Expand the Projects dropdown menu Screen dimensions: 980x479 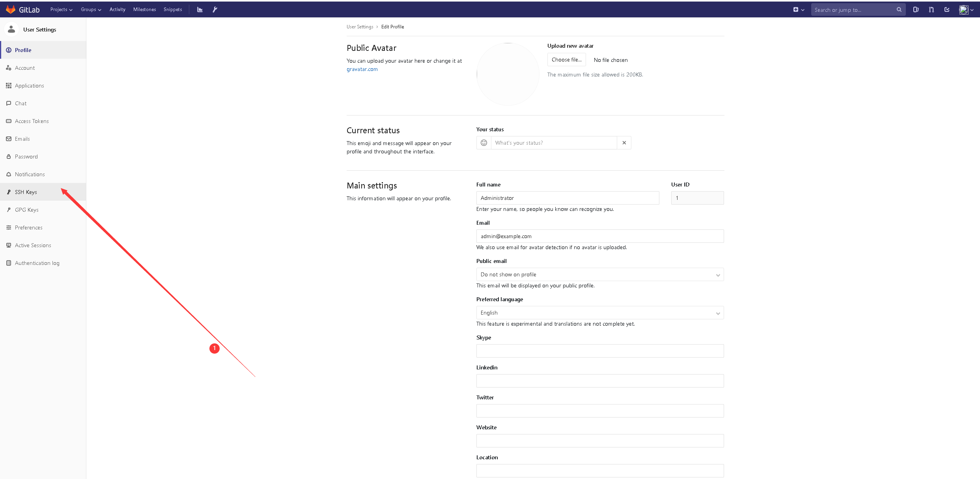(x=61, y=9)
